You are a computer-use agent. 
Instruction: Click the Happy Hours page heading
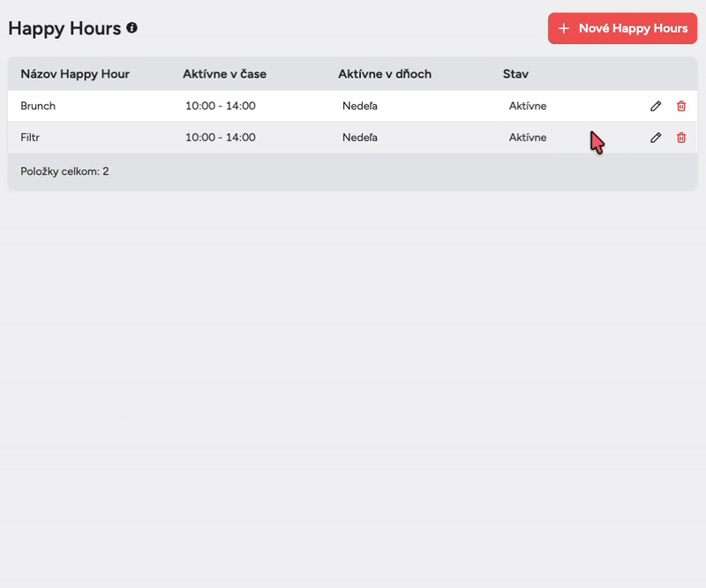pyautogui.click(x=64, y=28)
